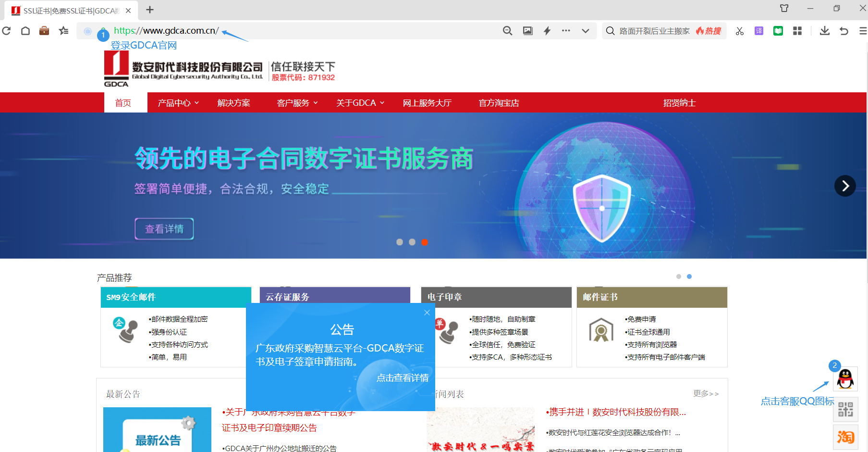This screenshot has width=868, height=452.
Task: Open the picture mode icon in address bar
Action: 528,31
